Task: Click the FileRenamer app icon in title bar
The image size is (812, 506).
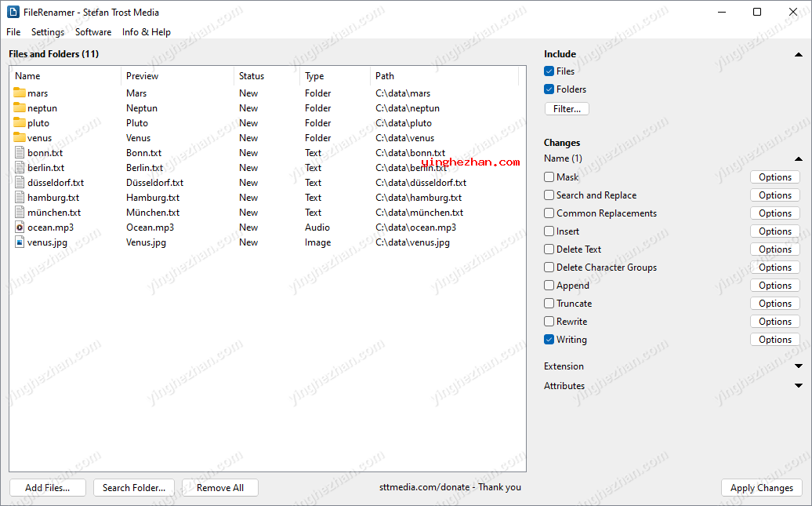Action: [13, 12]
